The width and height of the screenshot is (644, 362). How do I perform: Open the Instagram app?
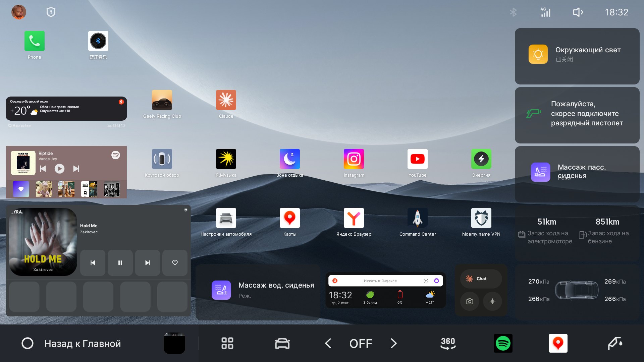point(354,159)
